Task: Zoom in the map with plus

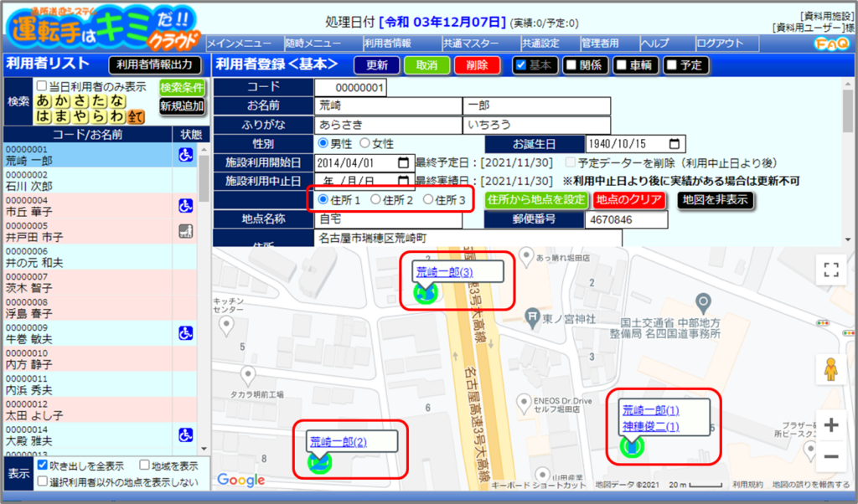Action: pos(830,424)
